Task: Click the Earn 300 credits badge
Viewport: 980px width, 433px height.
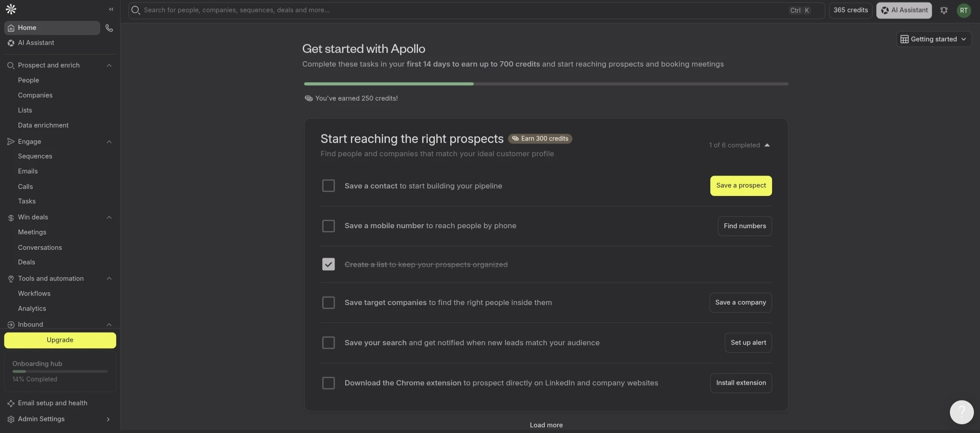Action: click(x=540, y=139)
